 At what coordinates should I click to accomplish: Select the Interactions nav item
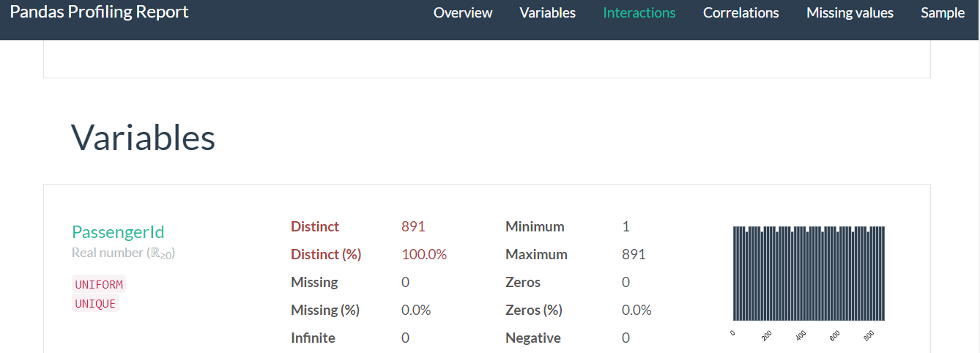point(639,12)
